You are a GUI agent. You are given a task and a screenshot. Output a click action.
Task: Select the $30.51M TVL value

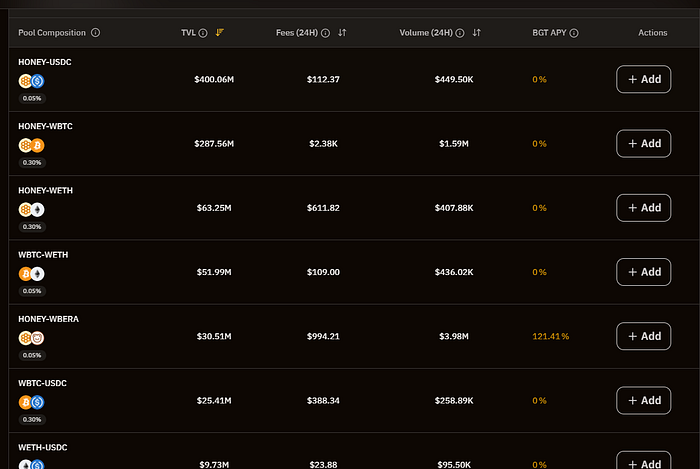(x=214, y=336)
